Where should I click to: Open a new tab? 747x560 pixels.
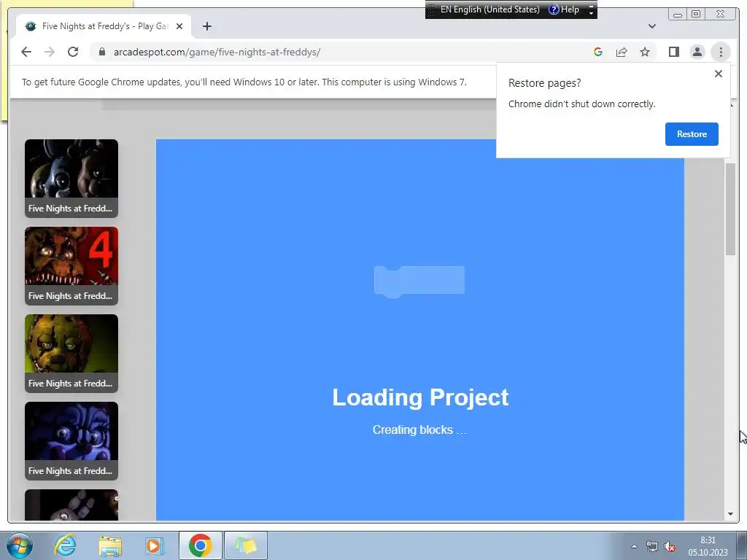pyautogui.click(x=206, y=26)
